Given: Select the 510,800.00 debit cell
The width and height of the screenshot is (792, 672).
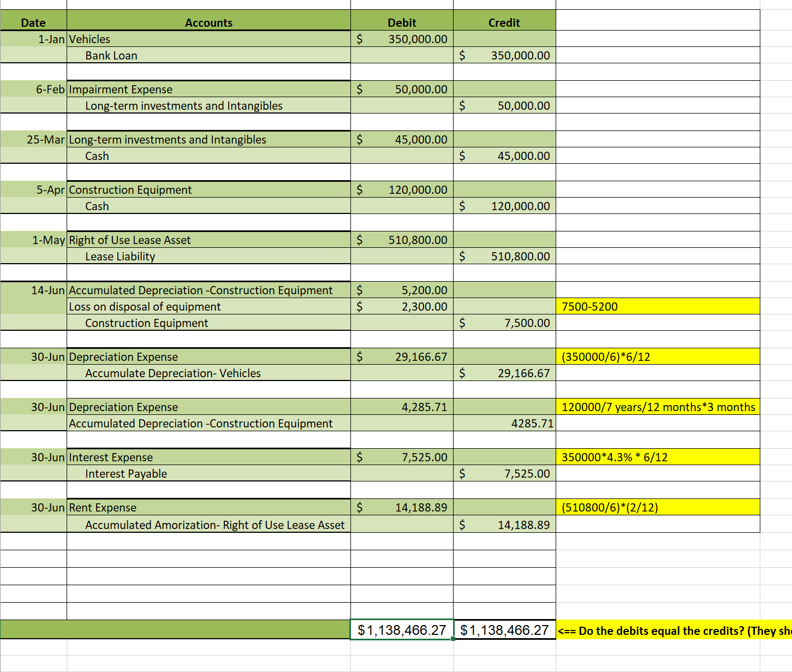Looking at the screenshot, I should (x=402, y=240).
